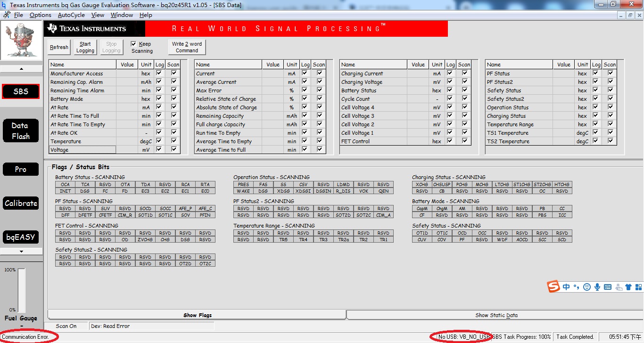This screenshot has width=644, height=343.
Task: Launch the bqEASY wizard
Action: (21, 237)
